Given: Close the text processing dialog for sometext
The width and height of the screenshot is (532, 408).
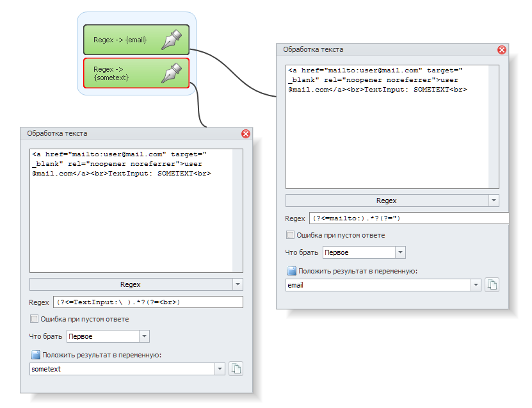Looking at the screenshot, I should 245,134.
